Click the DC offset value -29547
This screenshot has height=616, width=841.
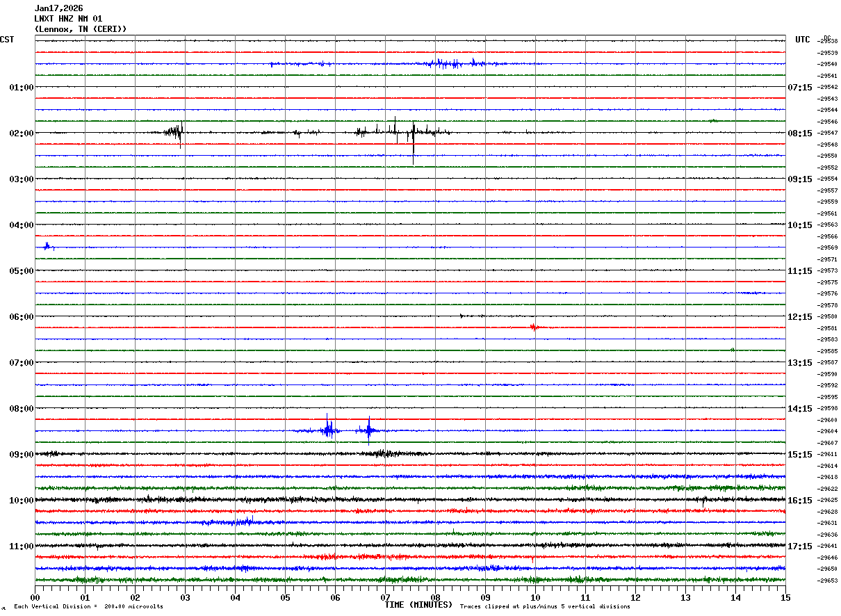tap(828, 133)
